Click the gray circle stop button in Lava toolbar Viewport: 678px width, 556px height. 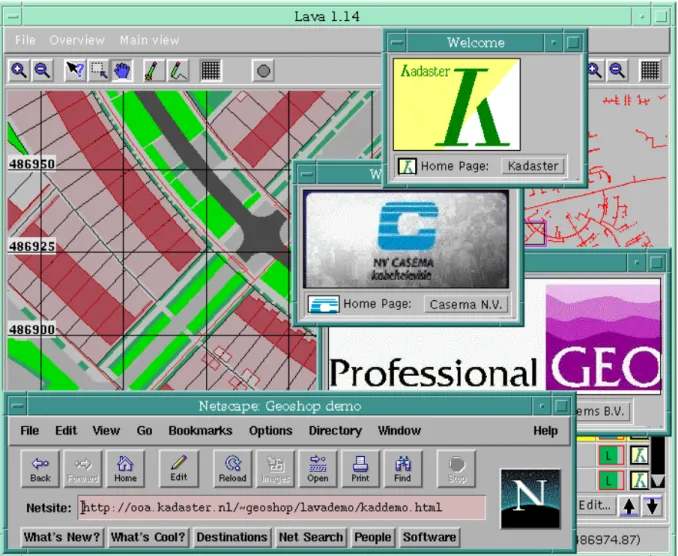pos(263,70)
